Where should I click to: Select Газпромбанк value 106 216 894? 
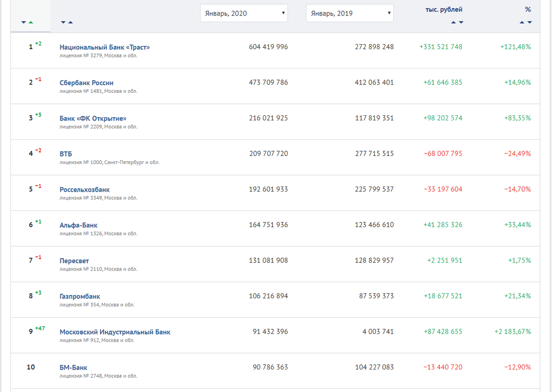click(269, 296)
